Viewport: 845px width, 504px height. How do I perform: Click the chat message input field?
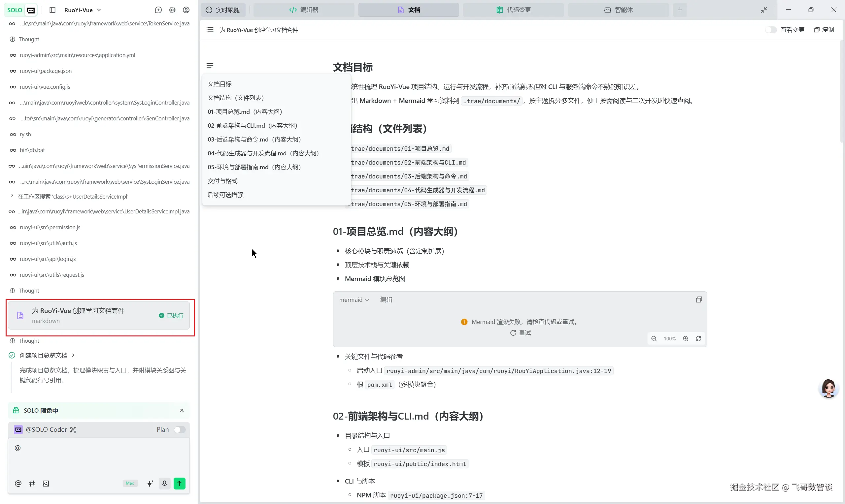(x=99, y=457)
